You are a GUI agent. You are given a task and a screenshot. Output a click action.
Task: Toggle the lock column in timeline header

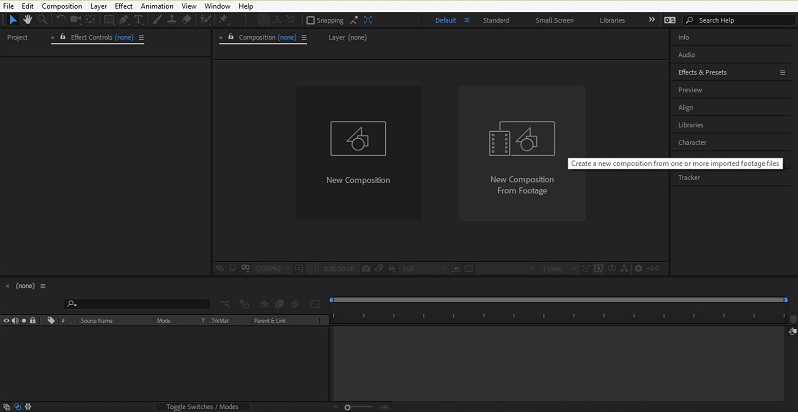point(33,320)
